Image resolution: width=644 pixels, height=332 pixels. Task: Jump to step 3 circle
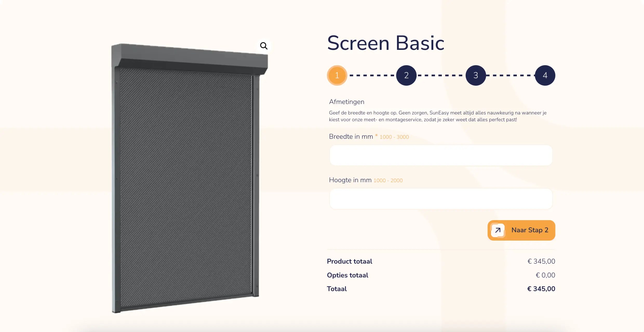click(x=475, y=75)
